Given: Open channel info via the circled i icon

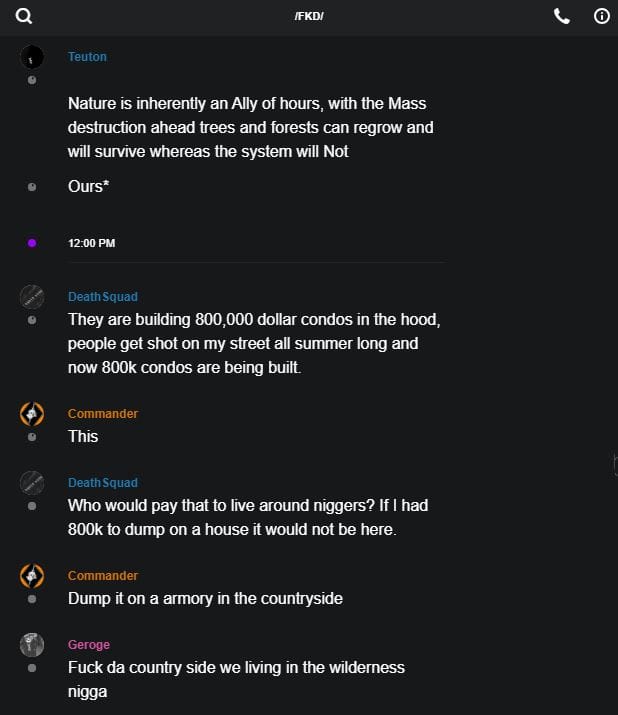Looking at the screenshot, I should [x=602, y=16].
